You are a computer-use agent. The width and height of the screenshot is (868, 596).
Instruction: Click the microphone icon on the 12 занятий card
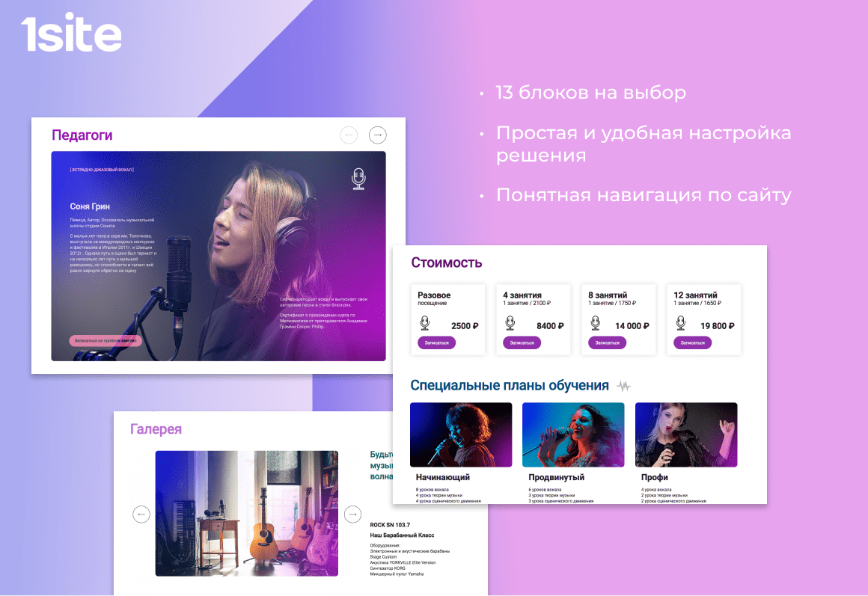(x=682, y=322)
